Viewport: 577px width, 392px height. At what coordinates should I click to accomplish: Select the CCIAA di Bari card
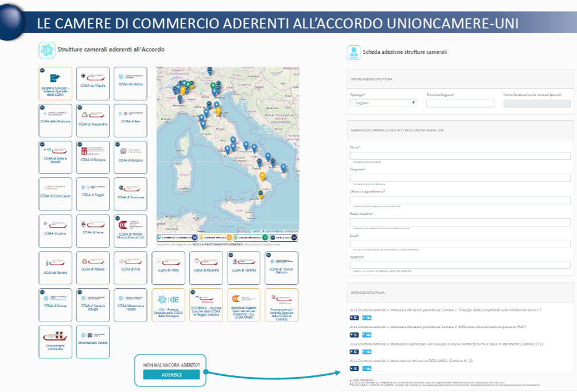[130, 120]
